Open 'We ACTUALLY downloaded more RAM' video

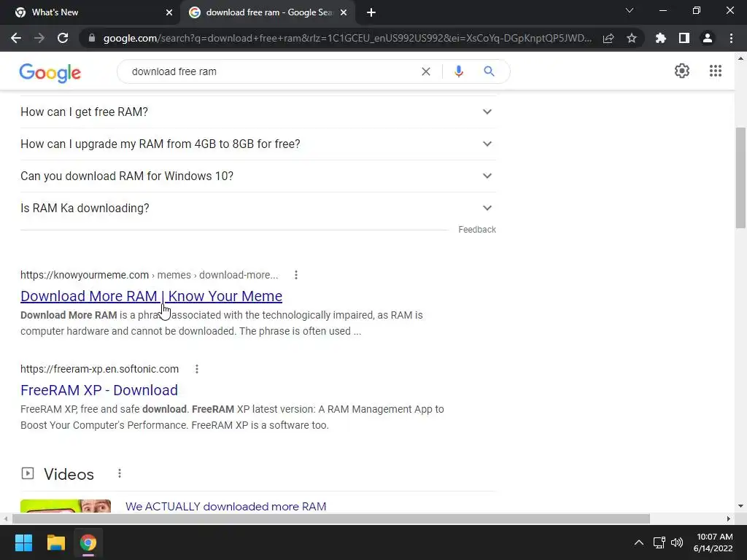226,506
